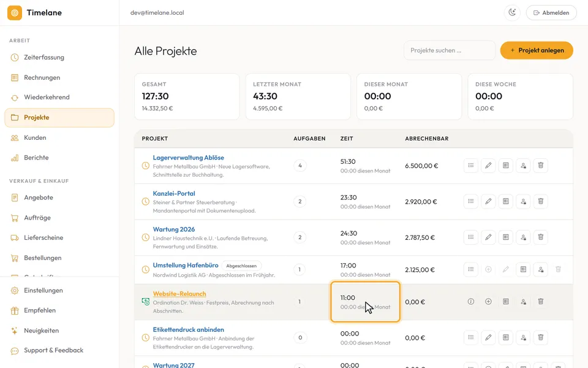This screenshot has width=588, height=368.
Task: Create invoice icon for Kanzlei-Portal project
Action: tap(506, 202)
